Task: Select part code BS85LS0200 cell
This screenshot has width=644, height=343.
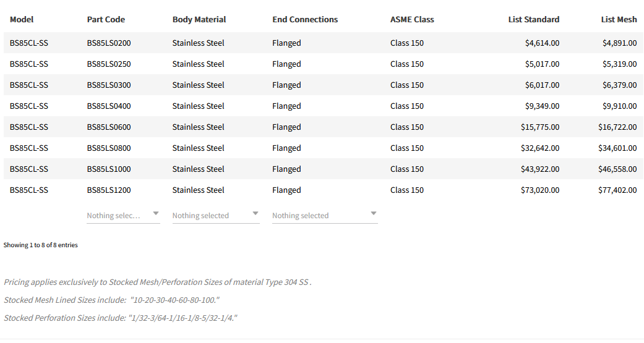Action: tap(109, 43)
